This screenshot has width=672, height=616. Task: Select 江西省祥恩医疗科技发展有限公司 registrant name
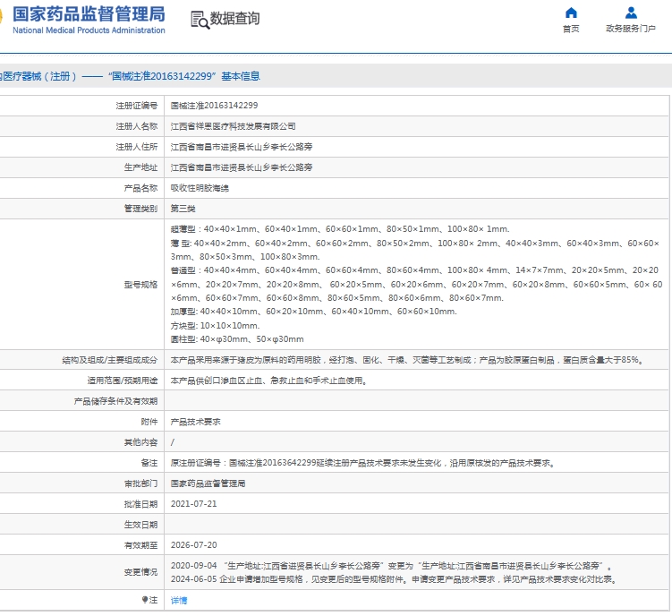point(234,126)
